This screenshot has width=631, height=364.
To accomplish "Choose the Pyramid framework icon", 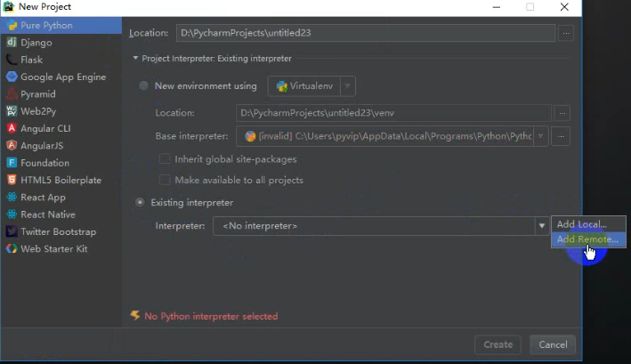I will pyautogui.click(x=12, y=93).
